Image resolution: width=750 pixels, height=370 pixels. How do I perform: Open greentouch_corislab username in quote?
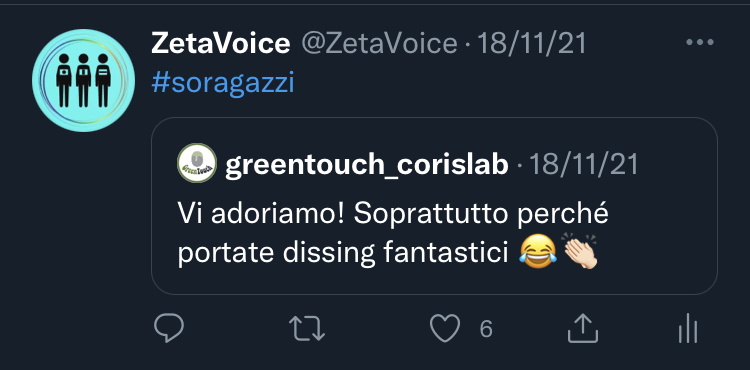(x=366, y=165)
